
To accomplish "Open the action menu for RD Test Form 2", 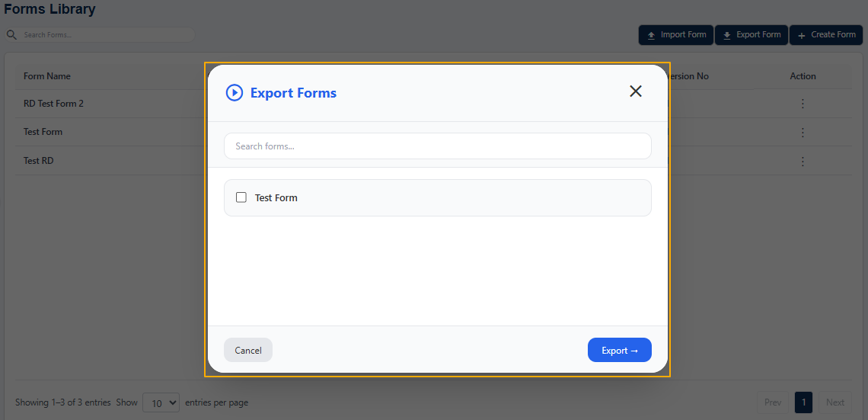I will coord(803,104).
